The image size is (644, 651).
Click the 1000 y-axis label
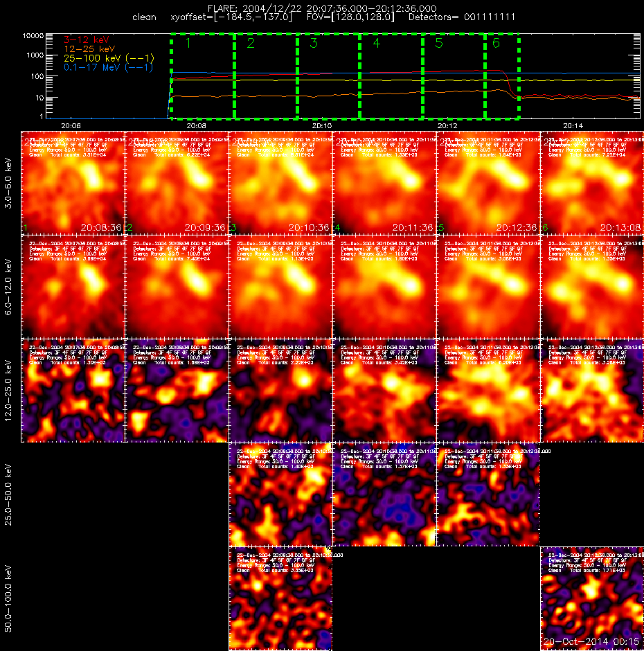(x=35, y=55)
